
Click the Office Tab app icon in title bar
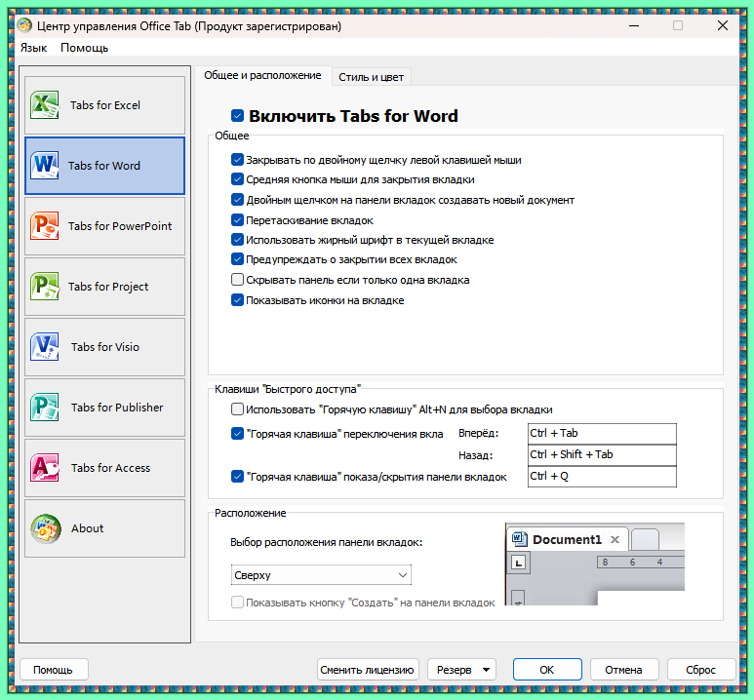[x=24, y=25]
